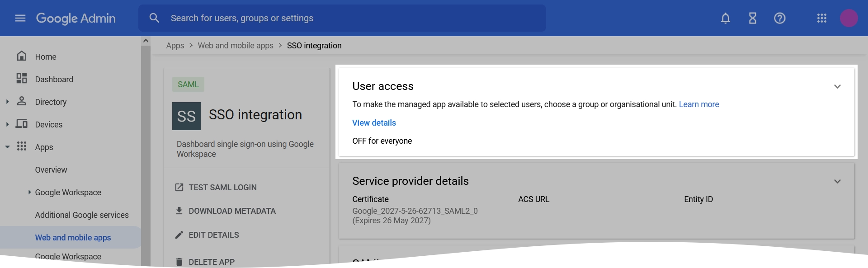Open the Google apps grid
The width and height of the screenshot is (868, 268).
tap(822, 18)
